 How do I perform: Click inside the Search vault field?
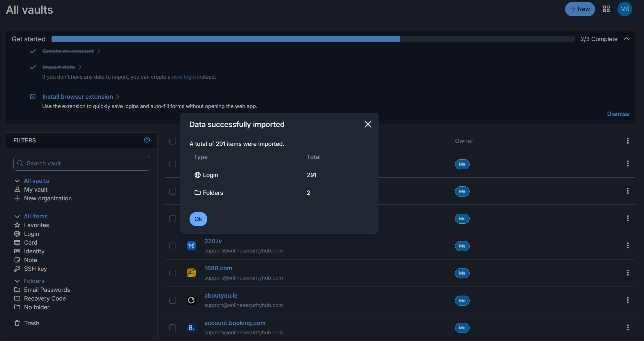[x=82, y=163]
